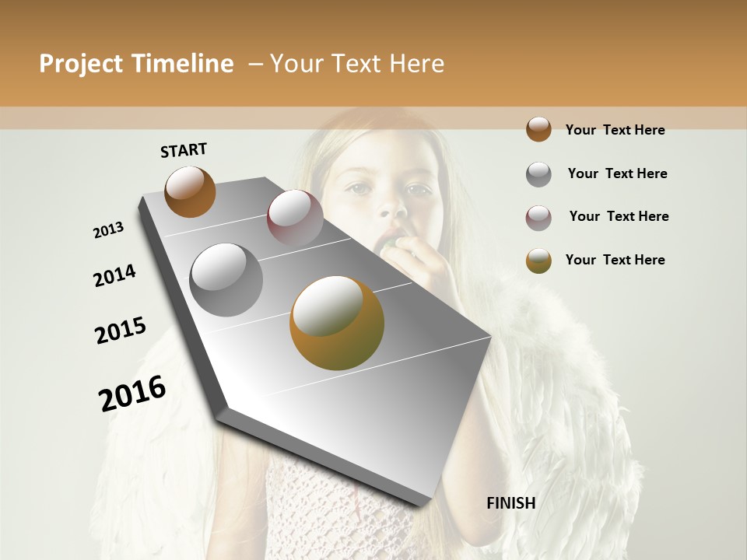Select the orange legend sphere at top right
This screenshot has width=747, height=560.
(537, 129)
